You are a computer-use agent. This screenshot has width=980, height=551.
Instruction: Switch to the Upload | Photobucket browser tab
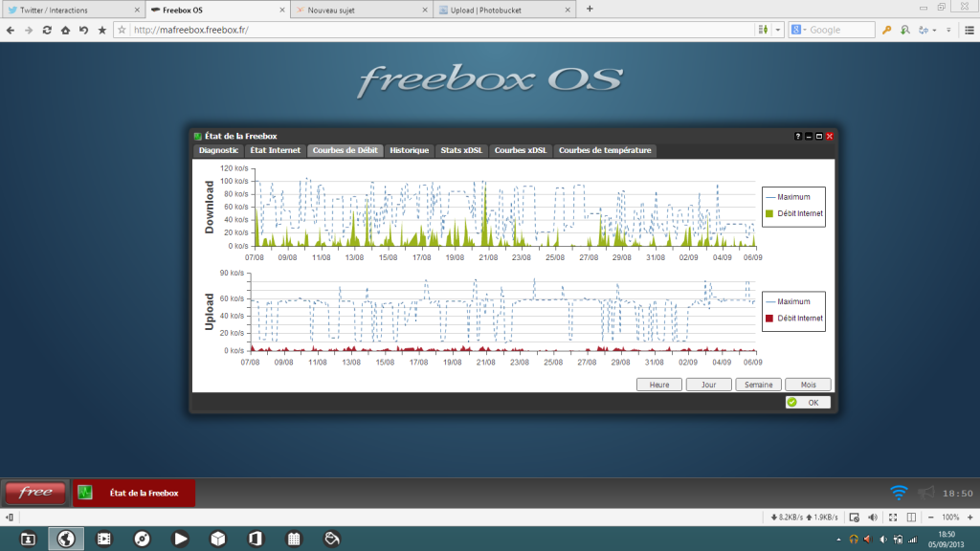(504, 10)
